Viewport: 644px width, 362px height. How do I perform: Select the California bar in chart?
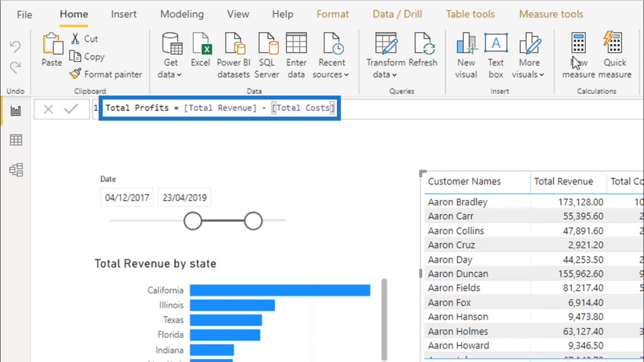click(280, 290)
